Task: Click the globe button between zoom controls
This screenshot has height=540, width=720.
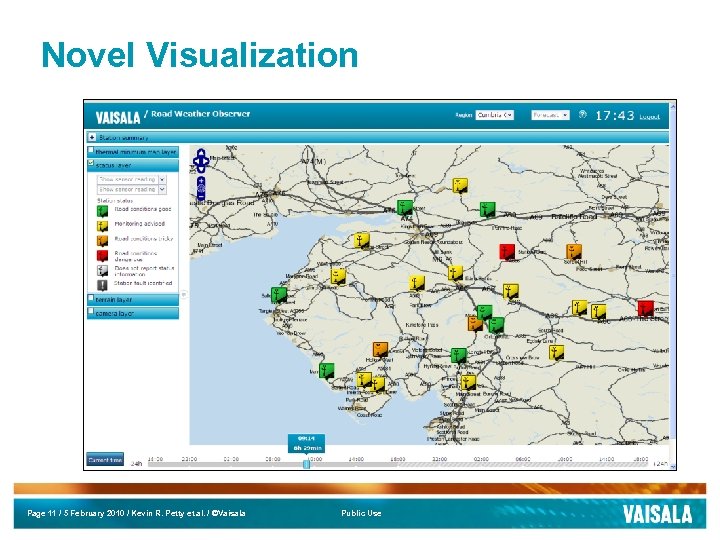Action: pyautogui.click(x=201, y=189)
